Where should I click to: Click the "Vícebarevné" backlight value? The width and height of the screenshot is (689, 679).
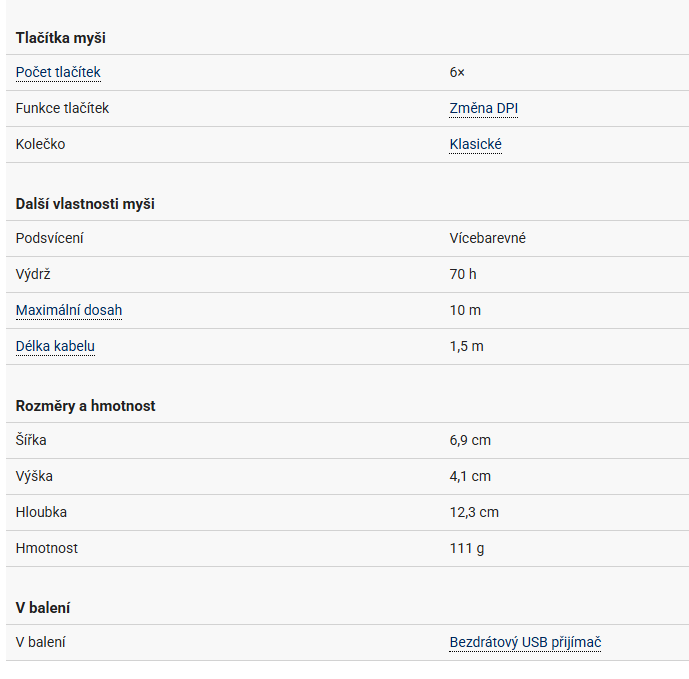pos(487,238)
